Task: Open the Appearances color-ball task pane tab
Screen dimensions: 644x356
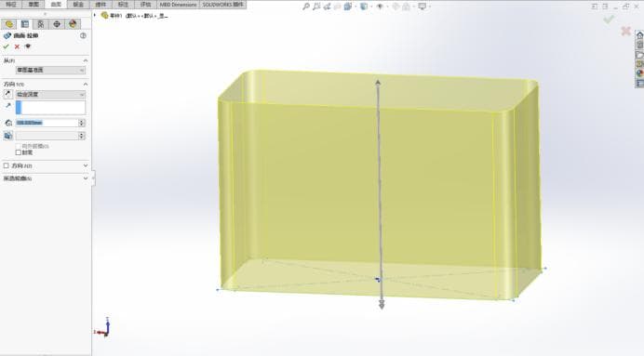Action: tap(639, 73)
